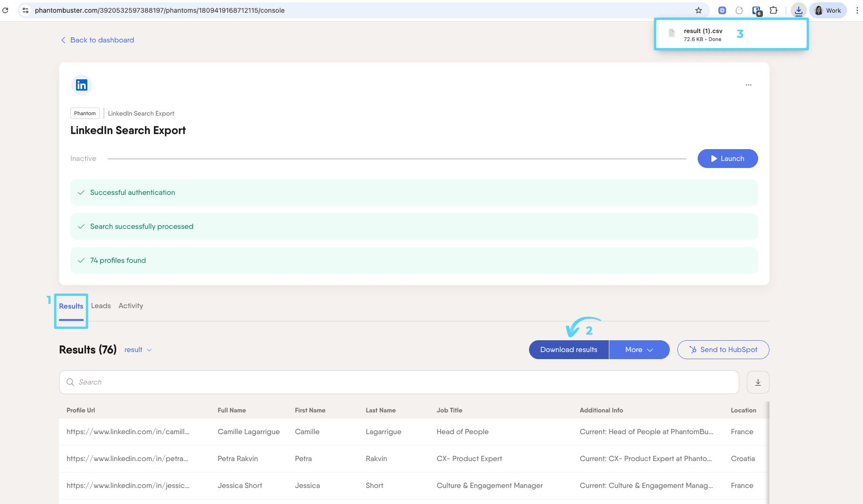
Task: Click the browser address bar URL
Action: click(160, 10)
